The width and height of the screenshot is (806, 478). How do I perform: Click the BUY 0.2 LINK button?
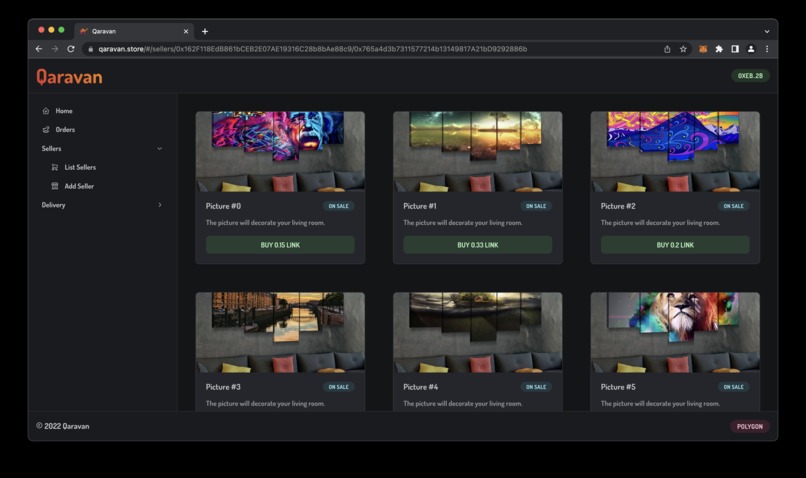click(x=675, y=245)
